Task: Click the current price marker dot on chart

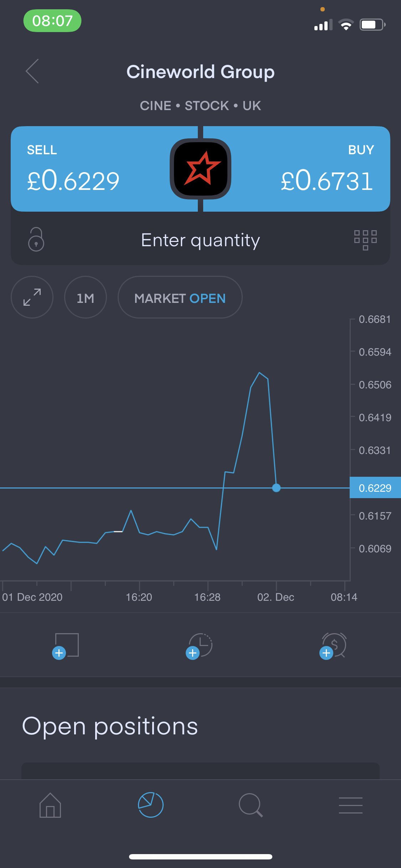Action: pyautogui.click(x=276, y=488)
